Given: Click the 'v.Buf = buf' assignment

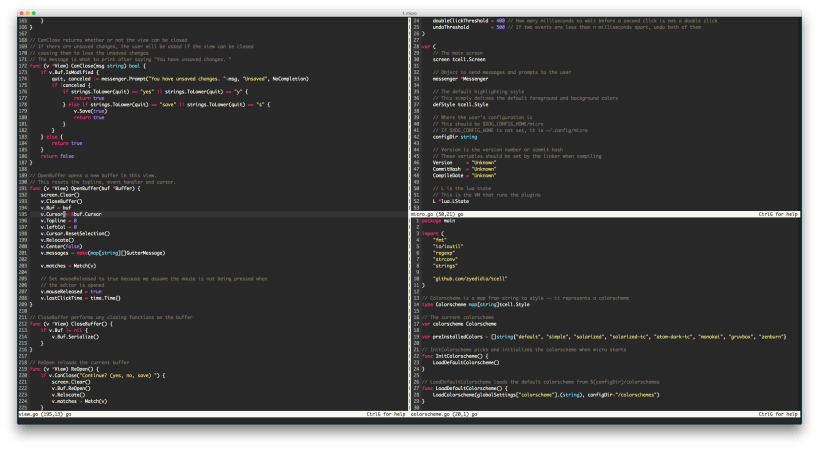Looking at the screenshot, I should (x=55, y=207).
